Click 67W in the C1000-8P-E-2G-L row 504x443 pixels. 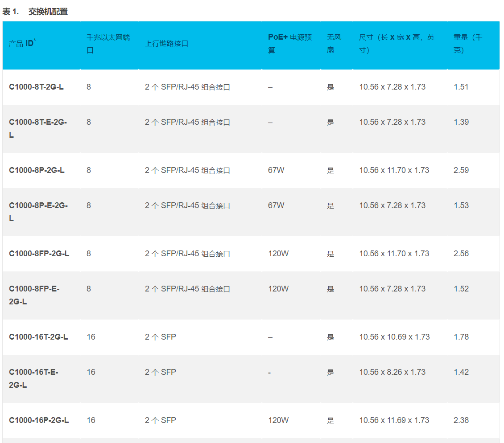pyautogui.click(x=276, y=205)
